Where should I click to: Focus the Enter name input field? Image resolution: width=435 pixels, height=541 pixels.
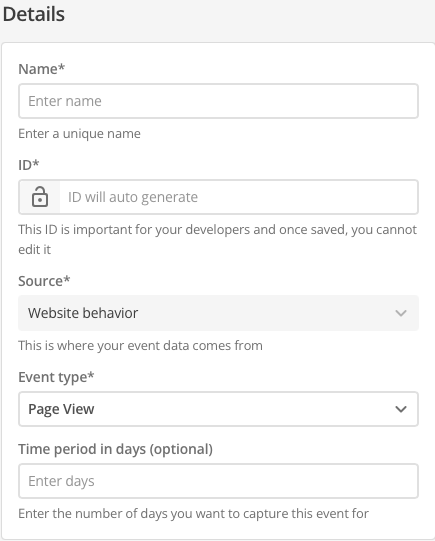coord(218,101)
